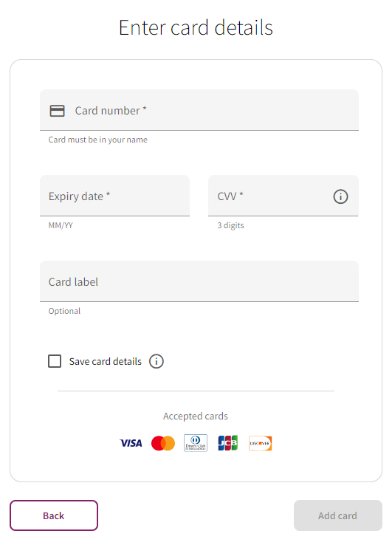
Task: Click the Visa logo
Action: point(131,443)
